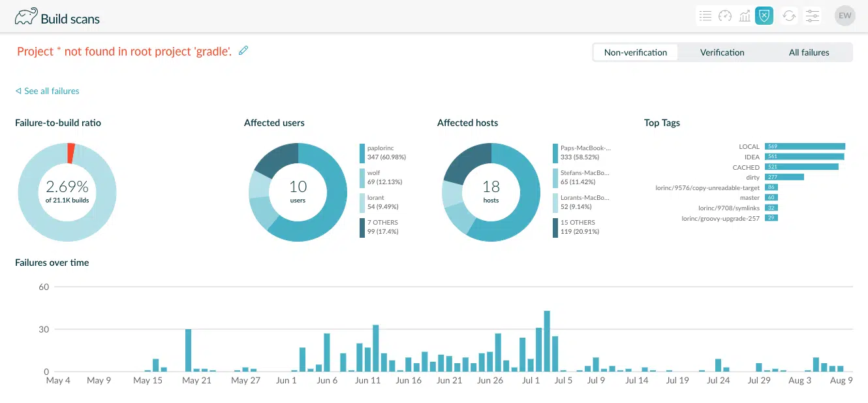This screenshot has height=403, width=868.
Task: Open the filter settings icon
Action: point(812,15)
